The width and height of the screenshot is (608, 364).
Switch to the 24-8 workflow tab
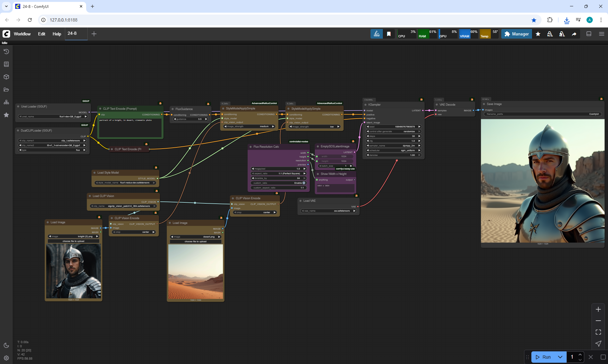click(72, 33)
